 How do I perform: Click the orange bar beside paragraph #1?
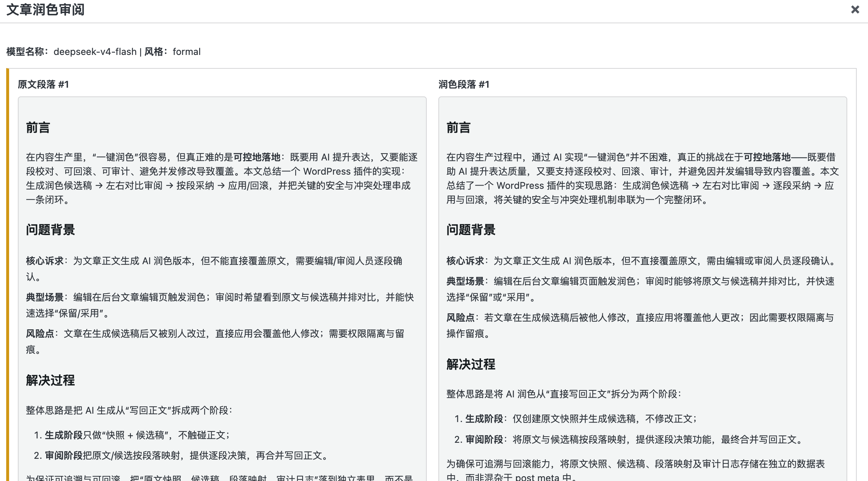click(x=8, y=273)
